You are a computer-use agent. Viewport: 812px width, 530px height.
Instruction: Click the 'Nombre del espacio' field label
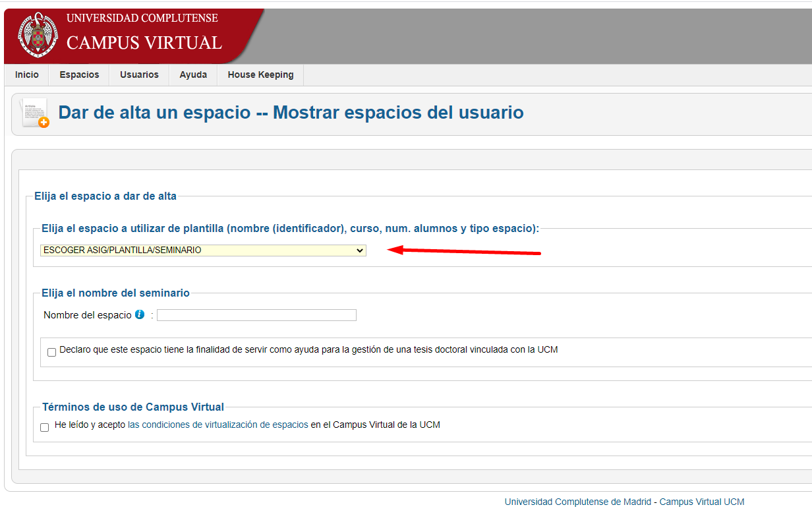(x=88, y=315)
